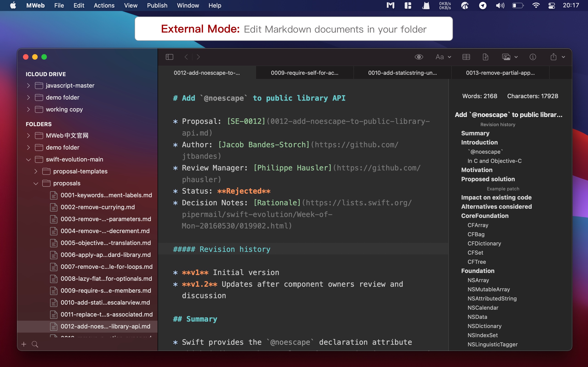588x367 pixels.
Task: Open the insert image dropdown
Action: [510, 57]
